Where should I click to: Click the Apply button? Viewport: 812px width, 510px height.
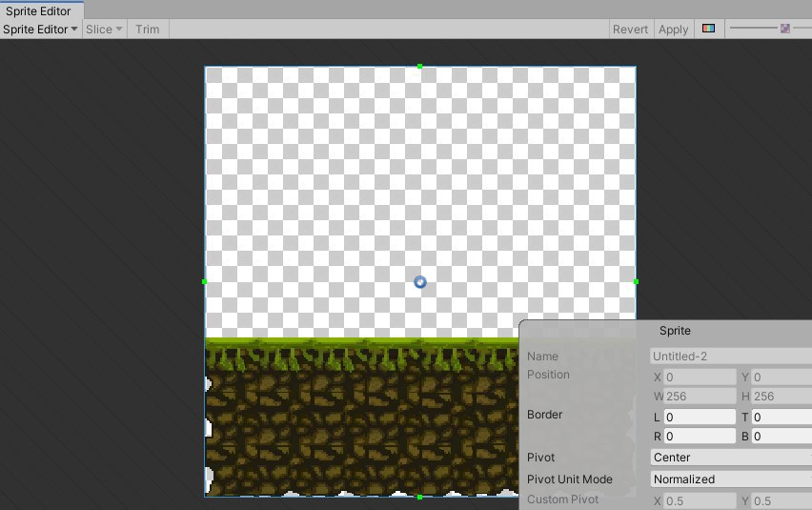(673, 29)
